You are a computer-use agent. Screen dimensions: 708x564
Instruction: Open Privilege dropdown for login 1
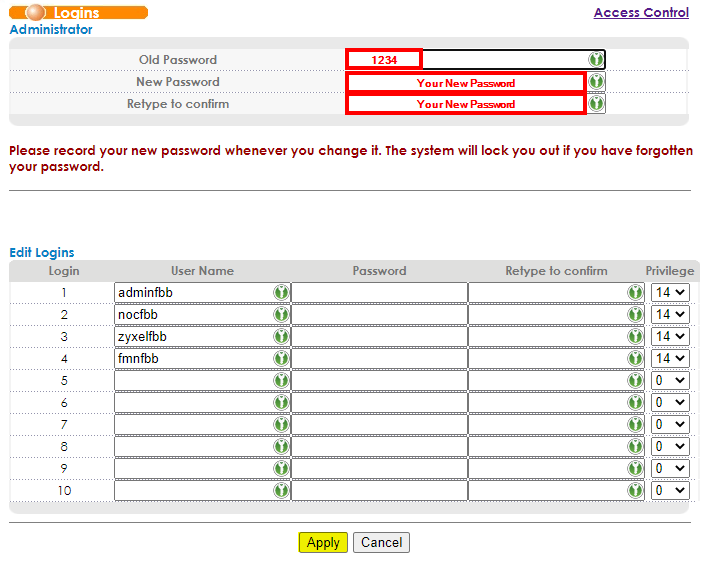point(670,292)
